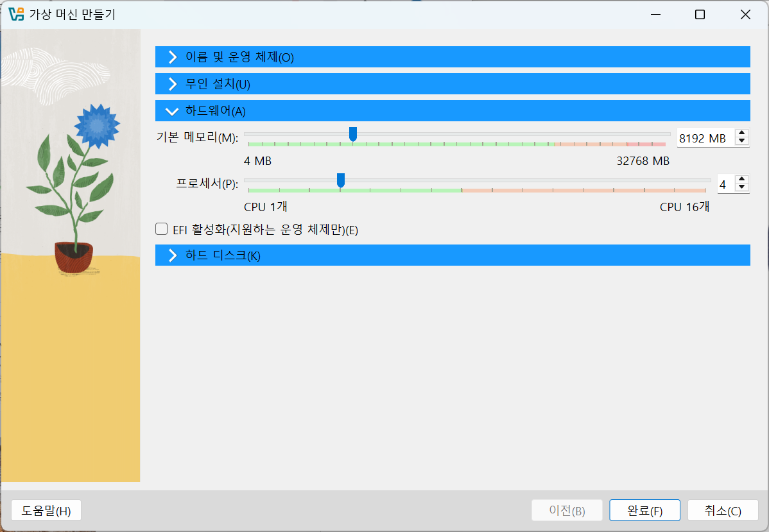Viewport: 769px width, 532px height.
Task: Collapse the 하드웨어(A) section
Action: pyautogui.click(x=452, y=111)
